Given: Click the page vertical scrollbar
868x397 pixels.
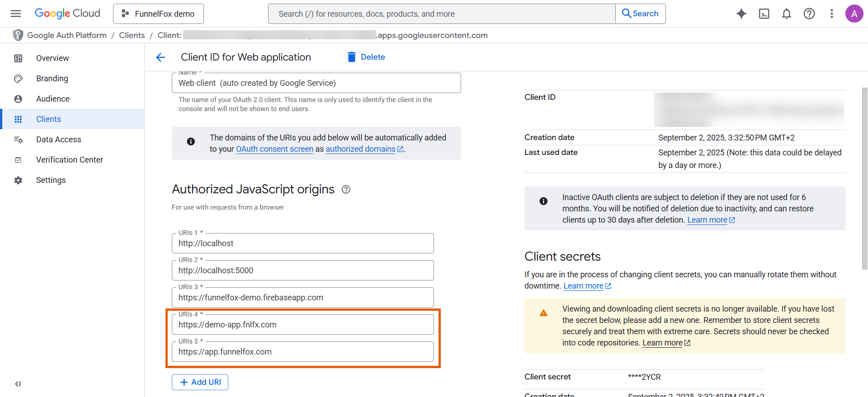Looking at the screenshot, I should click(x=865, y=178).
